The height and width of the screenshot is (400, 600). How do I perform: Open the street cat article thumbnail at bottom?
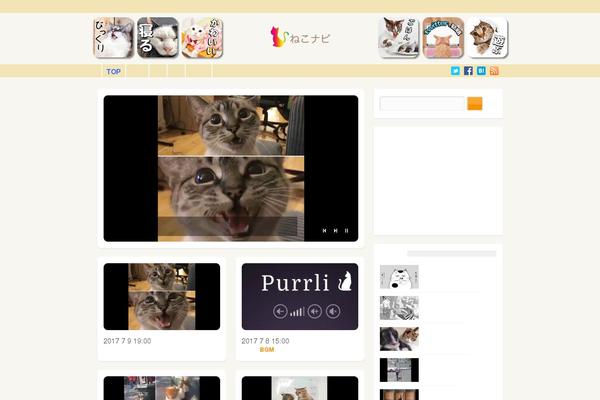tap(162, 388)
